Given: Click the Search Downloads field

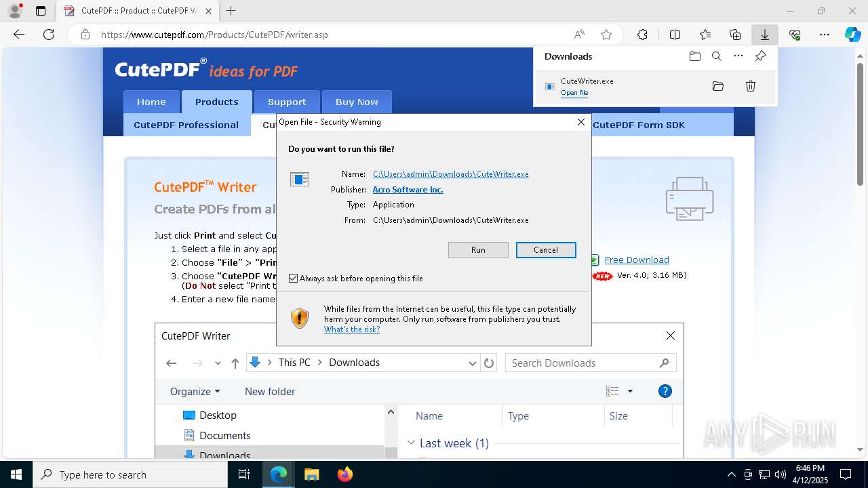Looking at the screenshot, I should click(590, 363).
